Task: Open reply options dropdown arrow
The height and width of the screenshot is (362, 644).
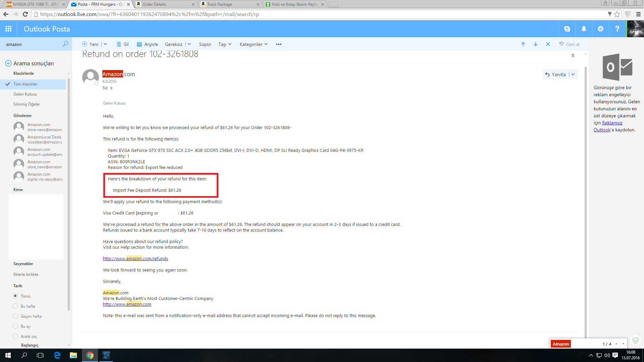Action: [x=573, y=74]
